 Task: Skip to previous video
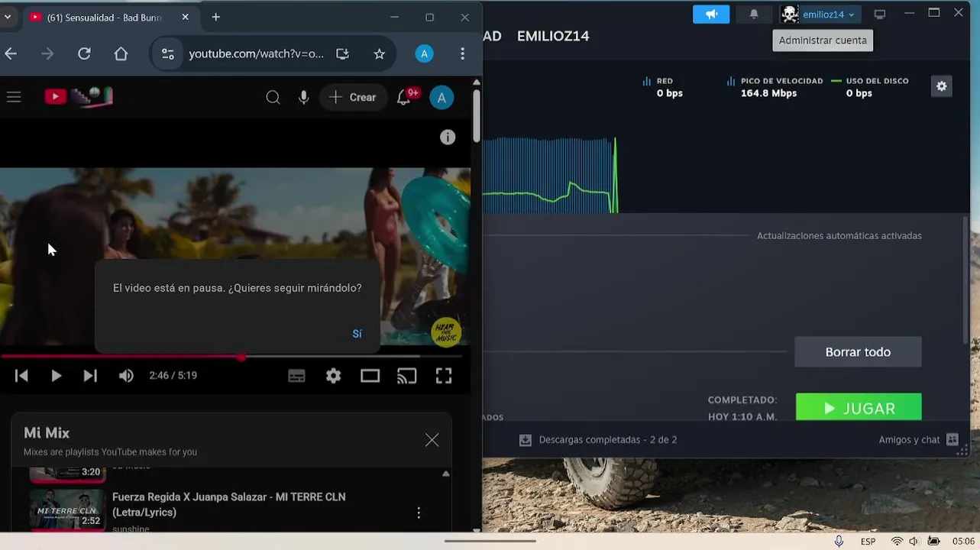point(21,375)
